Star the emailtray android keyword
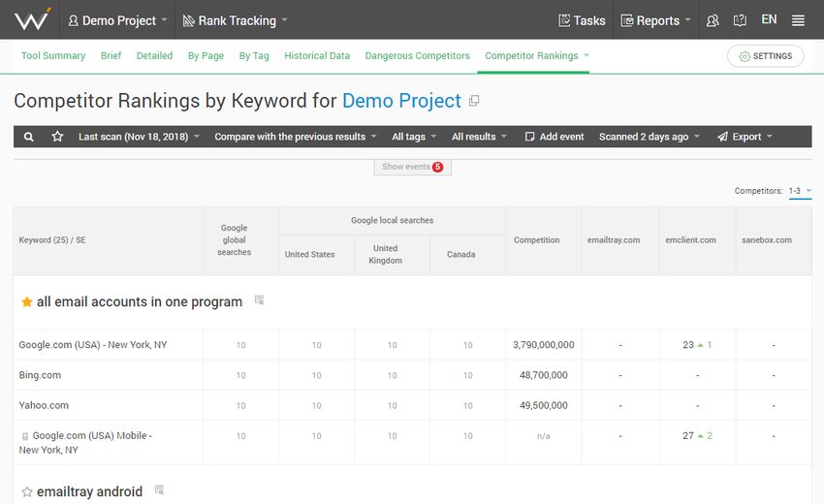This screenshot has width=824, height=504. point(27,492)
